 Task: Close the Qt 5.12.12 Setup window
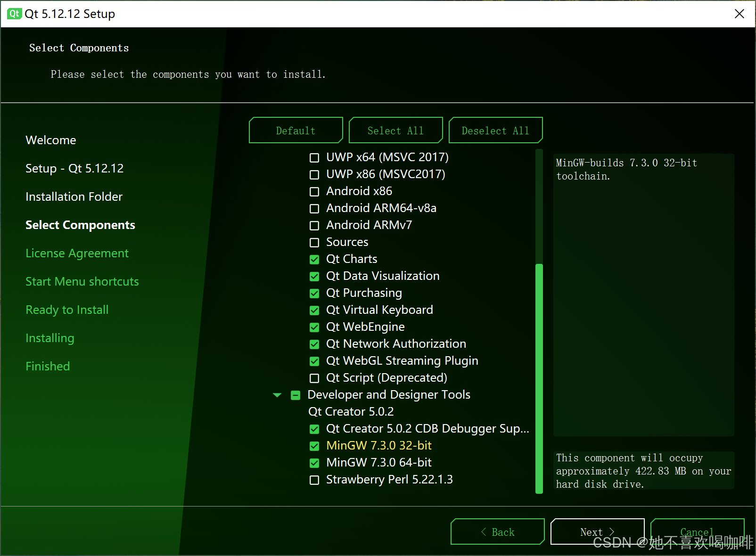tap(740, 14)
